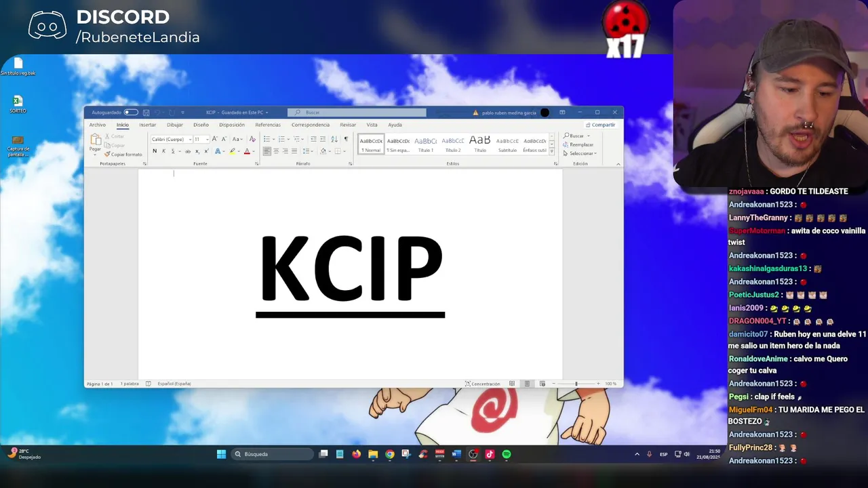Open the Archivo menu
The width and height of the screenshot is (868, 488).
98,125
